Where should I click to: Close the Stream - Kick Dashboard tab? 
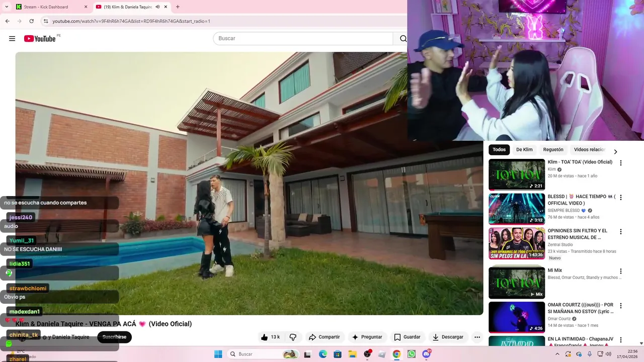86,7
